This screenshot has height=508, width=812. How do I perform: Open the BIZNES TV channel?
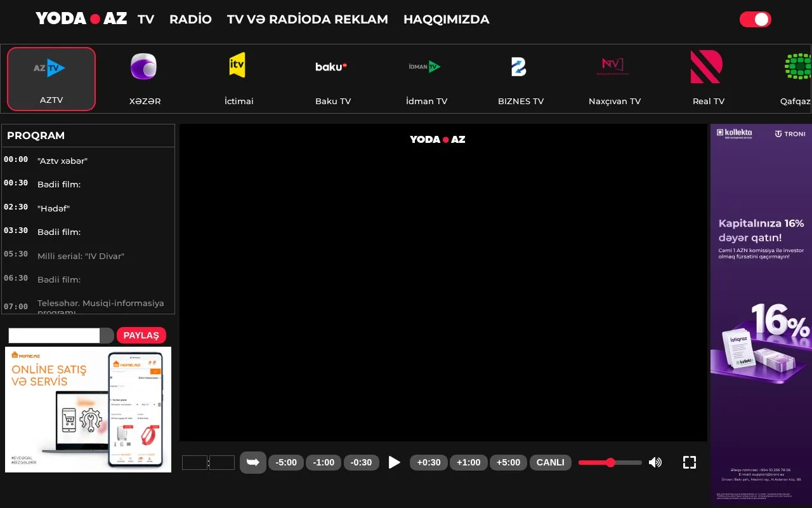point(520,79)
